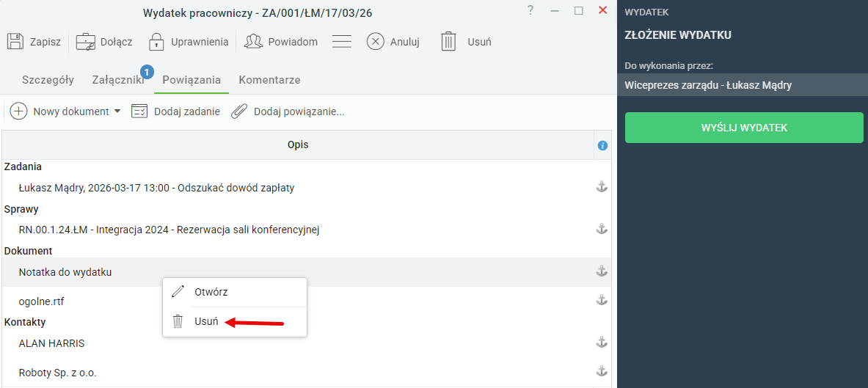This screenshot has width=868, height=388.
Task: Click the Dodaj zadanie checklist icon
Action: [139, 111]
